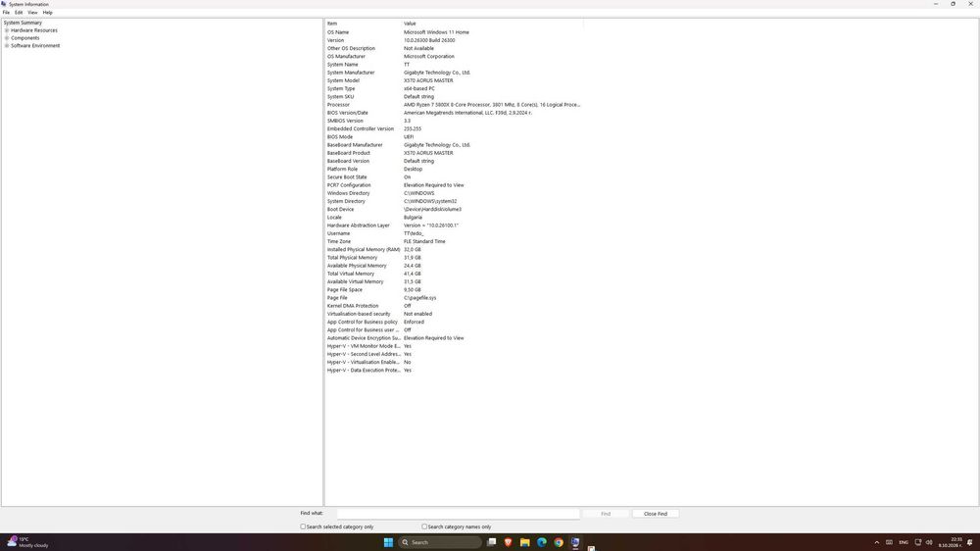Select the Kernel DMA Protection row

tap(455, 306)
